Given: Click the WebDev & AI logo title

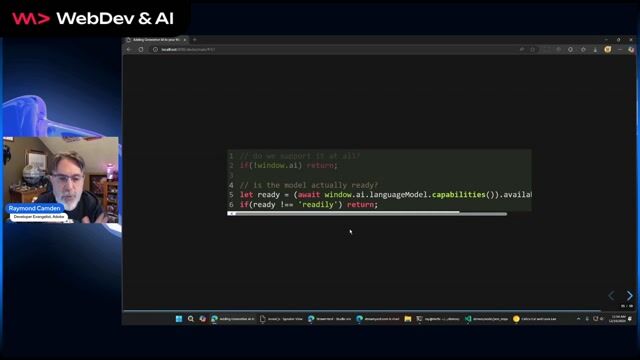Looking at the screenshot, I should tap(93, 18).
